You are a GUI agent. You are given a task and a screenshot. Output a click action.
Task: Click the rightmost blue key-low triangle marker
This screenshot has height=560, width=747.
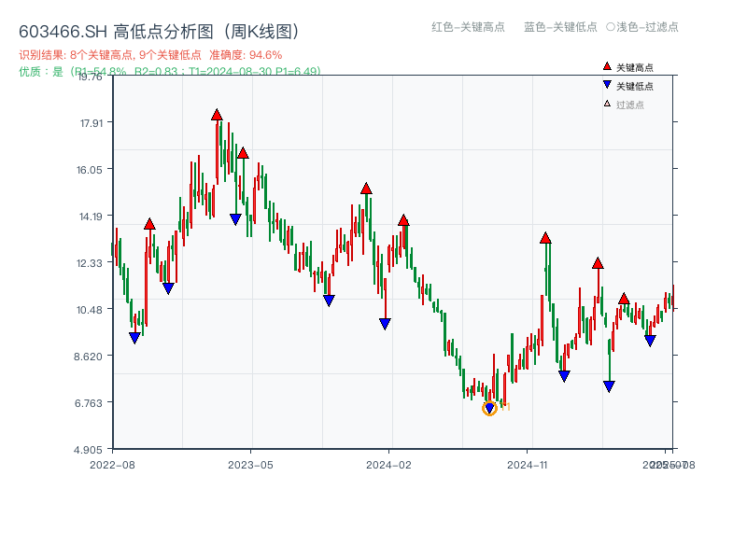(x=651, y=340)
